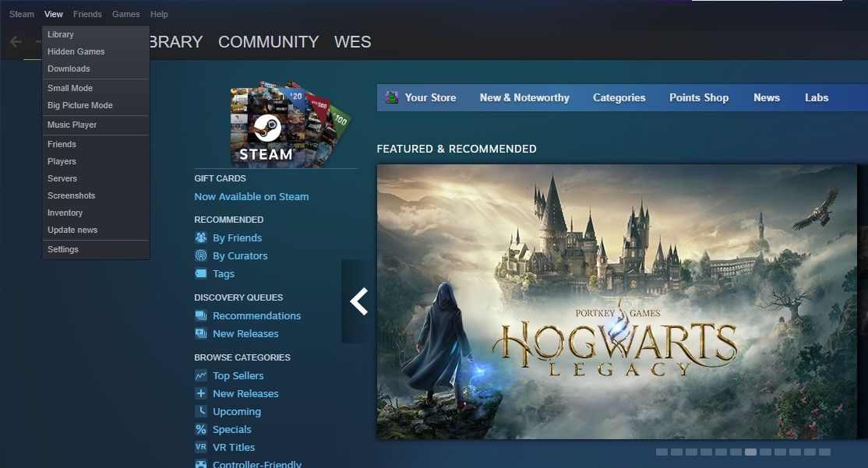Select first carousel page indicator

[x=662, y=452]
